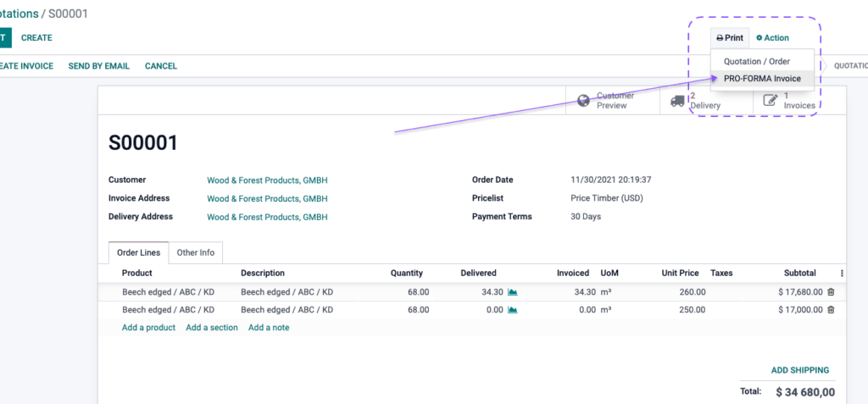The width and height of the screenshot is (868, 404).
Task: Click the Add a product link
Action: (x=148, y=328)
